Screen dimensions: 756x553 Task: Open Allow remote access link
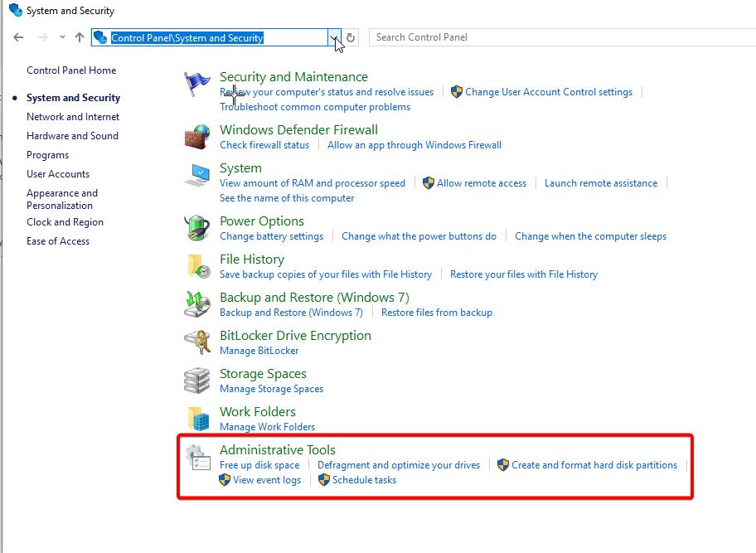[481, 182]
